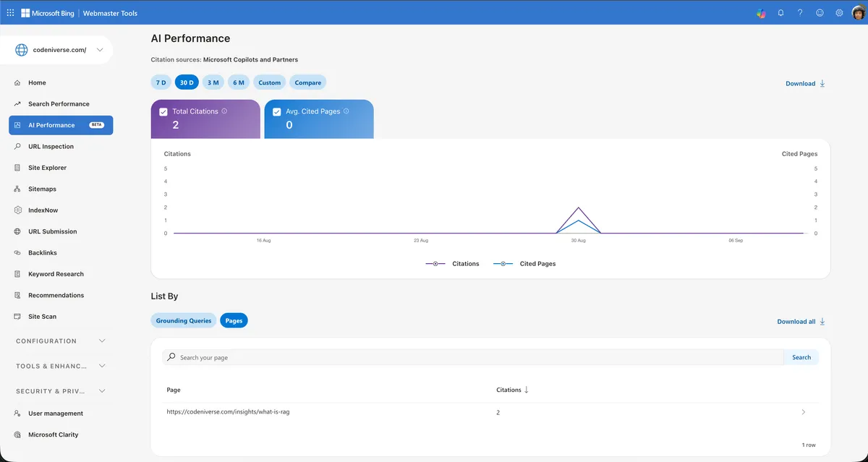Click the '1 row' count text

pos(809,445)
